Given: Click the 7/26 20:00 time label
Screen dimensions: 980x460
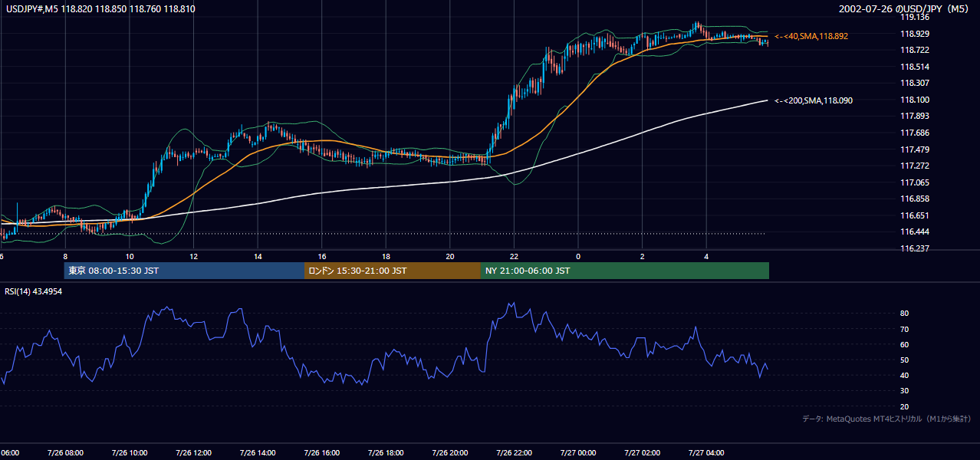Looking at the screenshot, I should (450, 453).
